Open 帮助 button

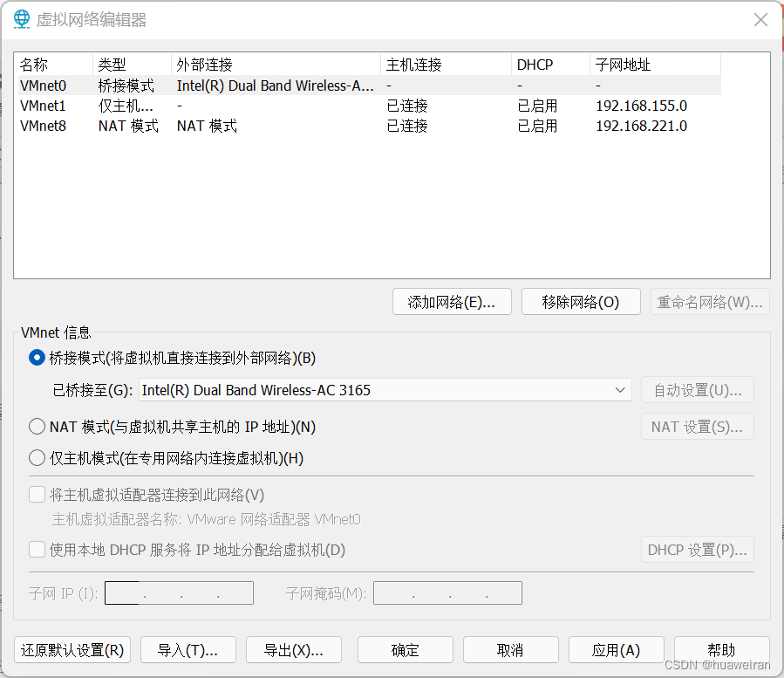tap(721, 650)
